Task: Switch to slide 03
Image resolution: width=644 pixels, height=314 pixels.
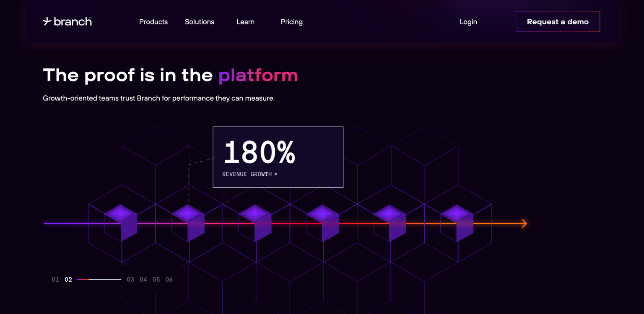Action: [x=130, y=280]
